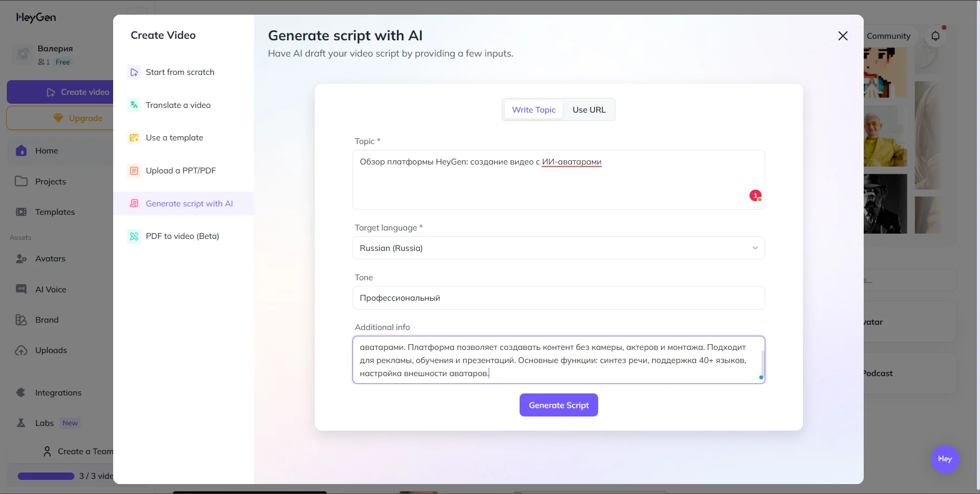The image size is (980, 494).
Task: Click the Uploads cloud icon
Action: 21,350
